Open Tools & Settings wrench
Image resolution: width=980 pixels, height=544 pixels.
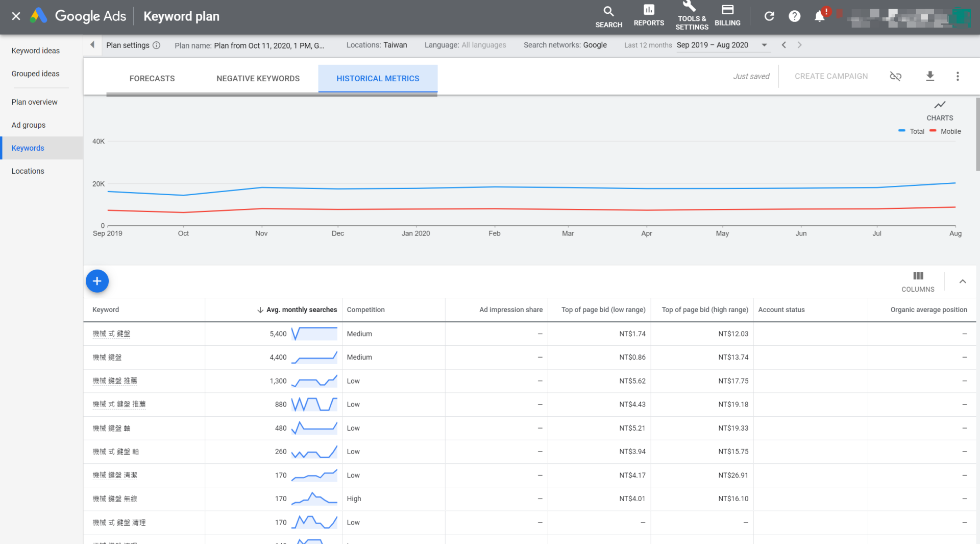tap(691, 15)
